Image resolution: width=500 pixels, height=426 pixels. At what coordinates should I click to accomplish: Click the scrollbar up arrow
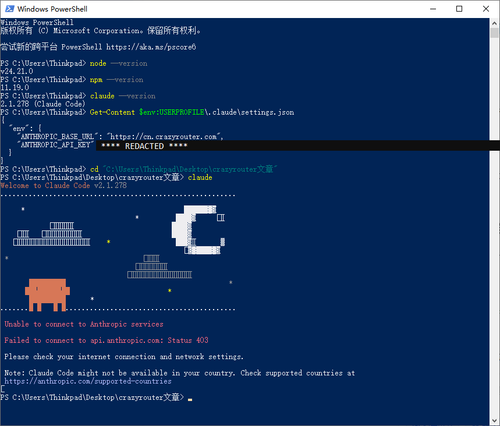(494, 24)
